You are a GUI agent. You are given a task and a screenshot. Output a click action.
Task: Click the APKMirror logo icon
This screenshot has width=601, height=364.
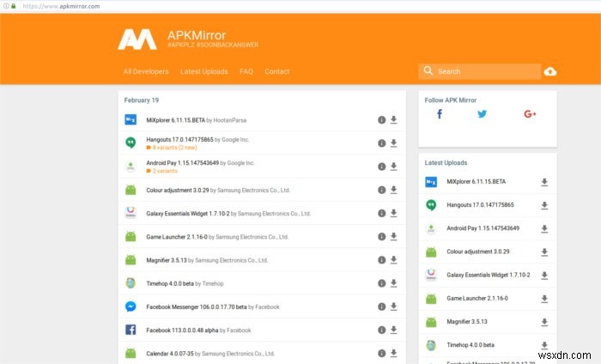[x=137, y=39]
